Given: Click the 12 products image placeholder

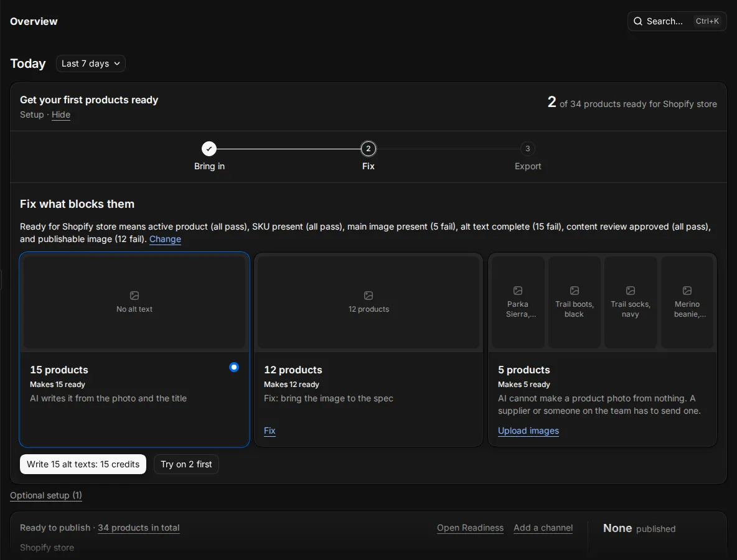Looking at the screenshot, I should [368, 302].
